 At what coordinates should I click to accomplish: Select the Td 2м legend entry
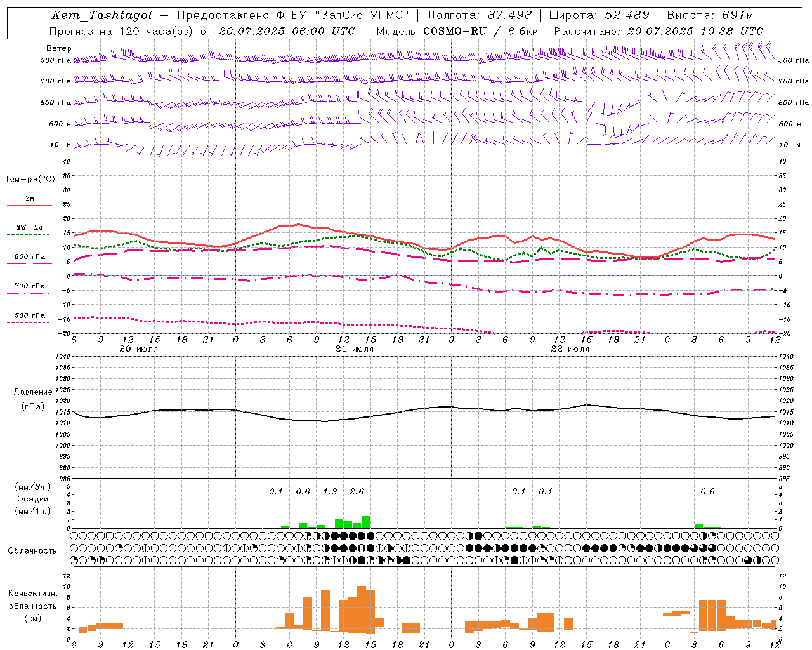[30, 227]
